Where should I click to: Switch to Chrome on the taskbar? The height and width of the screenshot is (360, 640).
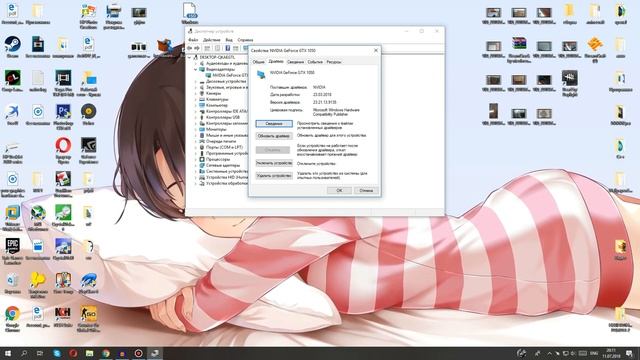[x=106, y=353]
